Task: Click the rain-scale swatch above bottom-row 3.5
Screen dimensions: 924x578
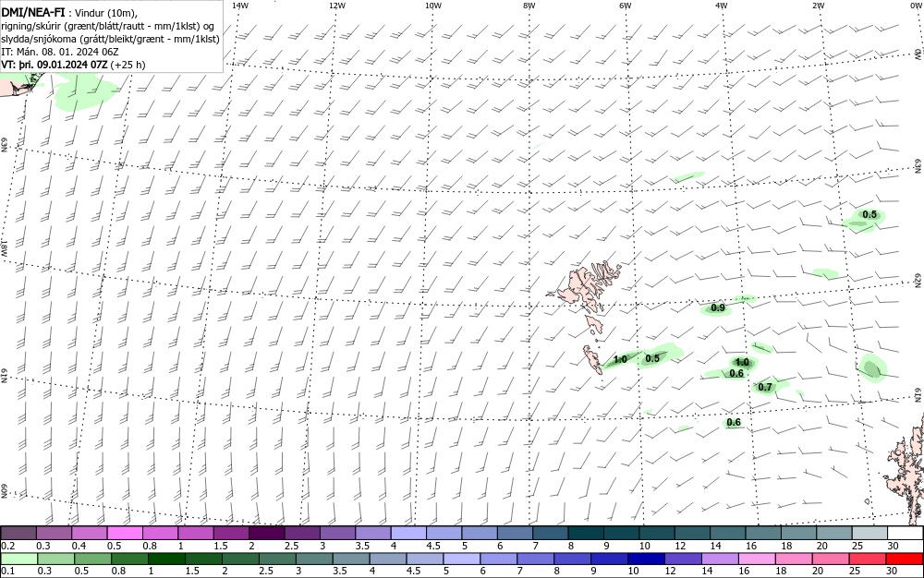Action: (350, 559)
